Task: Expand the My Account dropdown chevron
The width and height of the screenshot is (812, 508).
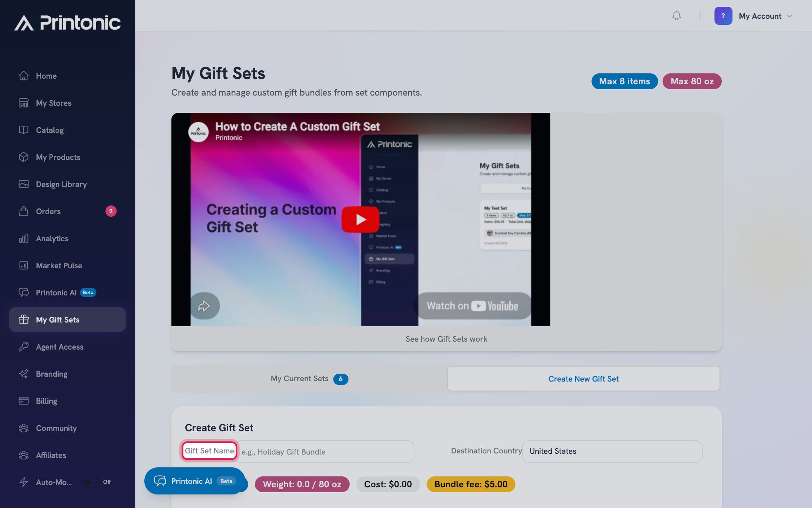Action: (789, 16)
